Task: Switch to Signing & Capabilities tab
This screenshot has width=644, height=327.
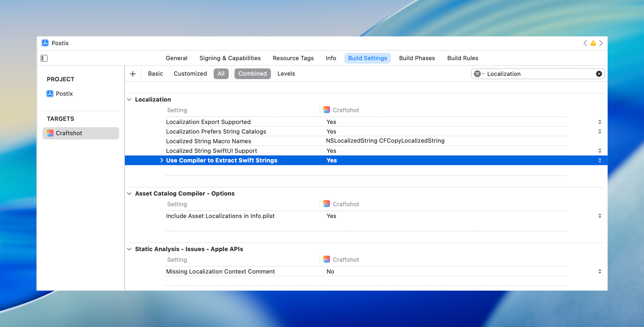Action: tap(230, 58)
